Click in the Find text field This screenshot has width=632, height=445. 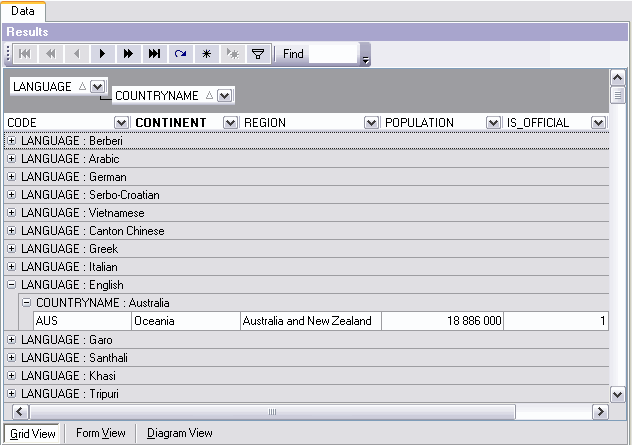pos(333,54)
